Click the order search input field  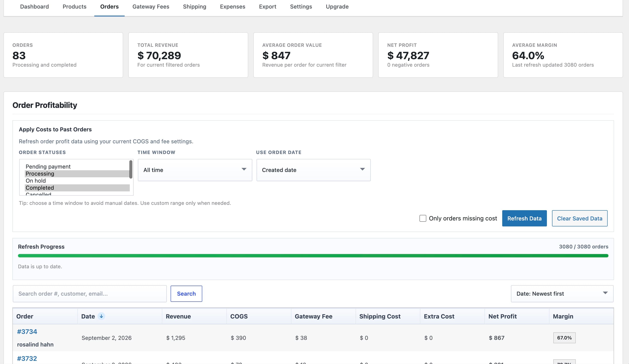[90, 294]
